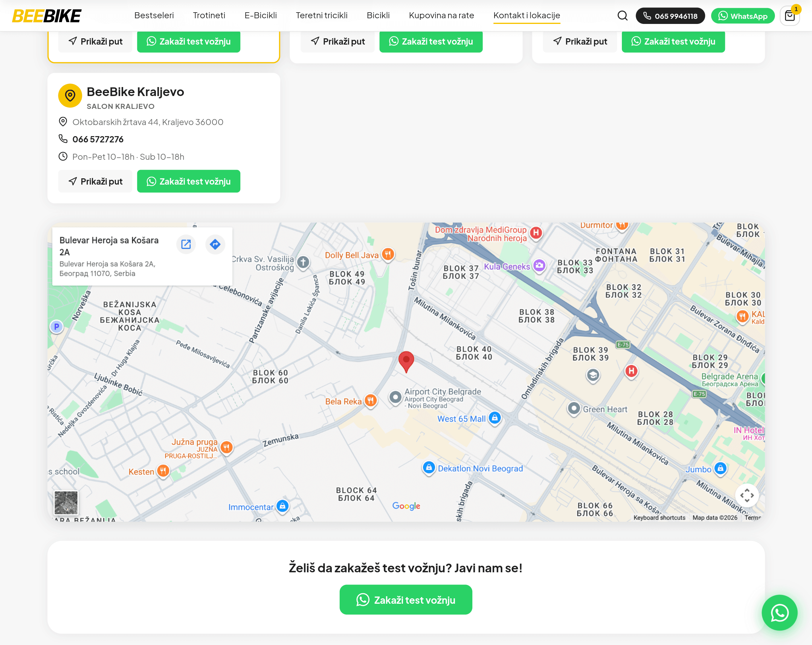The image size is (812, 645).
Task: Click the Kraljevo address Oktobarskih žrtava 44
Action: point(148,122)
